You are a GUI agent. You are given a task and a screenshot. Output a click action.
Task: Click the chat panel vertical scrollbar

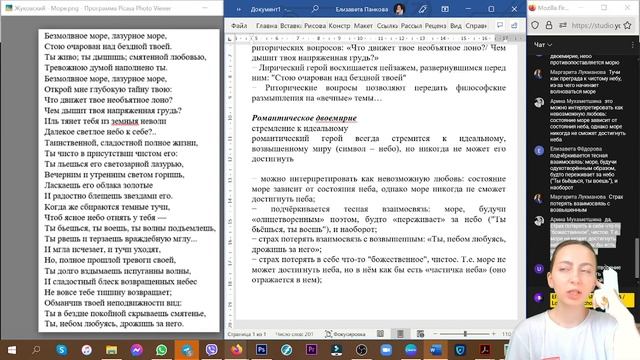(x=637, y=258)
